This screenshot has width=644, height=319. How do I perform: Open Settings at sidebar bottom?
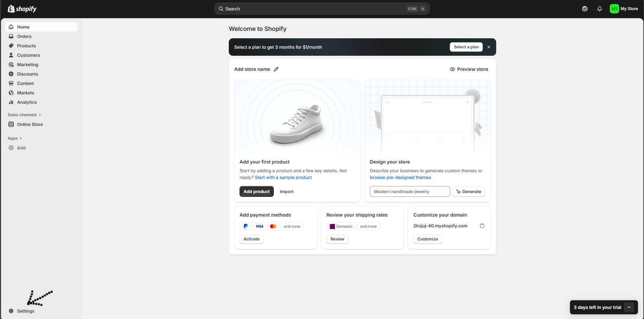[41, 311]
